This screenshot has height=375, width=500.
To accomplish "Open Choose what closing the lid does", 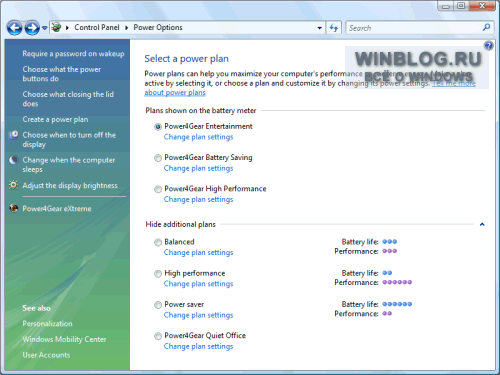I will pos(68,99).
